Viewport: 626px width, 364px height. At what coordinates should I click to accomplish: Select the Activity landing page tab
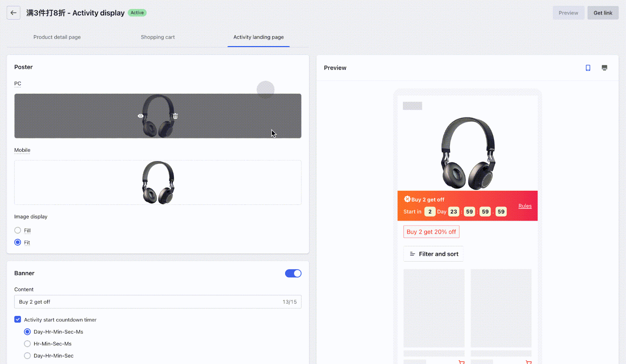(259, 37)
